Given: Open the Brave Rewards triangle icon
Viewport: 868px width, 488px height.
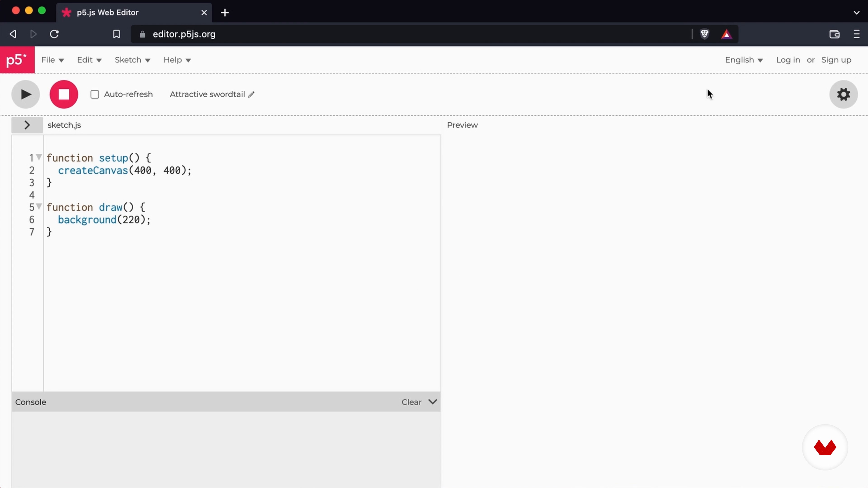Looking at the screenshot, I should tap(726, 34).
